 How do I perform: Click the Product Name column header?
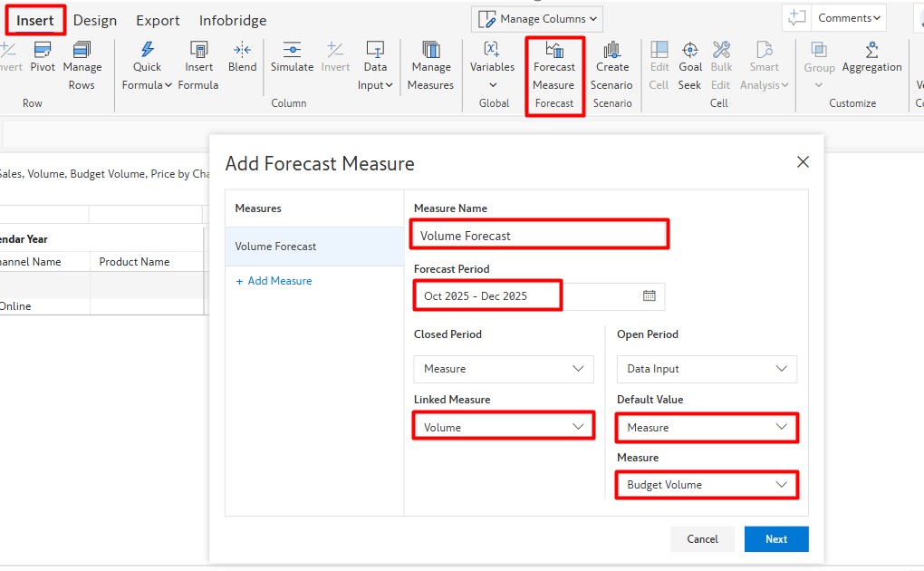coord(134,261)
